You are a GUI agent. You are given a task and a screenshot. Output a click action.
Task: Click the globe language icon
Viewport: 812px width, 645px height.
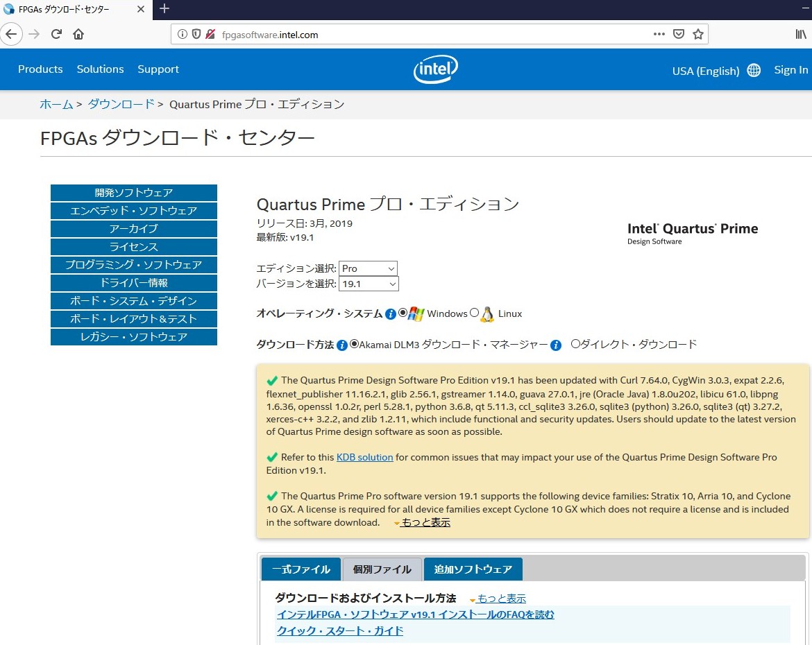(754, 71)
